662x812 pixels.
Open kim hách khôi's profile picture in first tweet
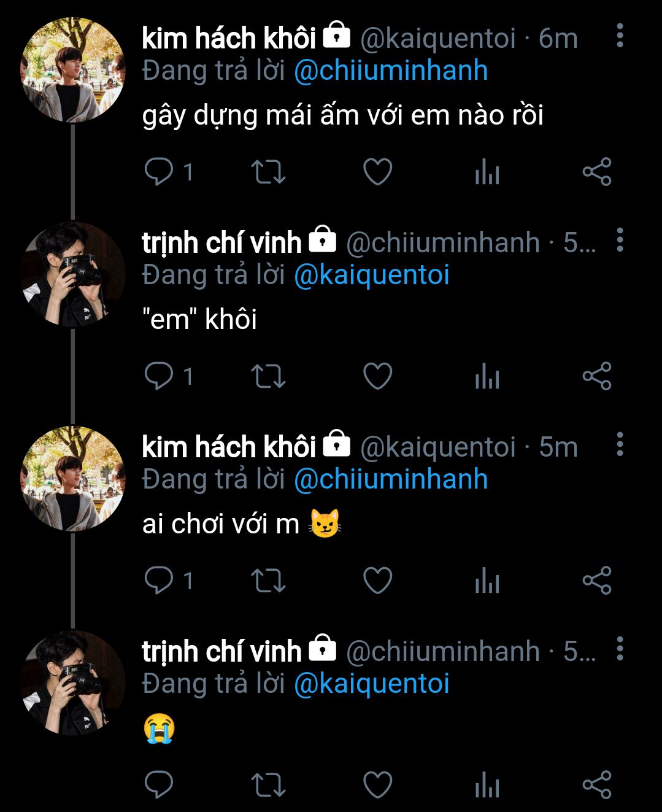73,71
